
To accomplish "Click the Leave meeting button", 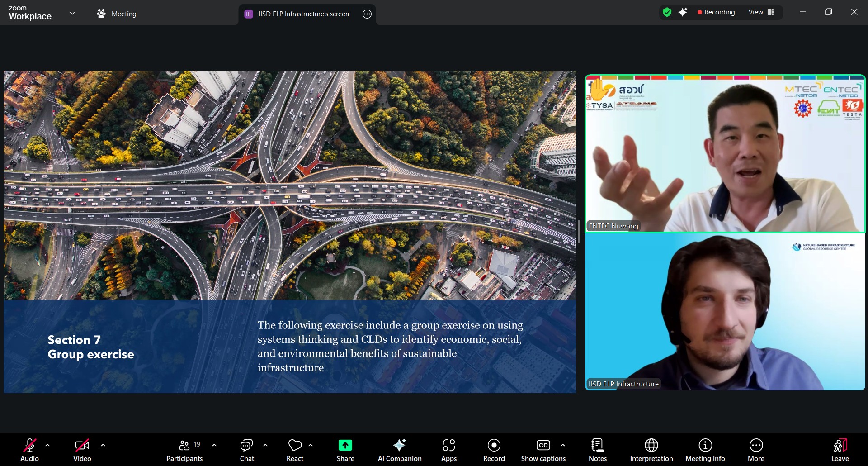I will pyautogui.click(x=840, y=450).
